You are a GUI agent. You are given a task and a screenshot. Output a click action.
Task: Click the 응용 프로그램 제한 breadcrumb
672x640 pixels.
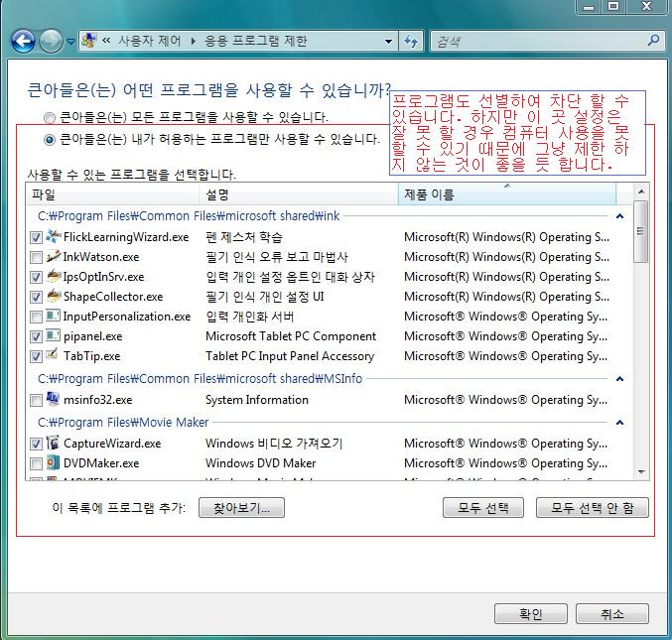[256, 41]
